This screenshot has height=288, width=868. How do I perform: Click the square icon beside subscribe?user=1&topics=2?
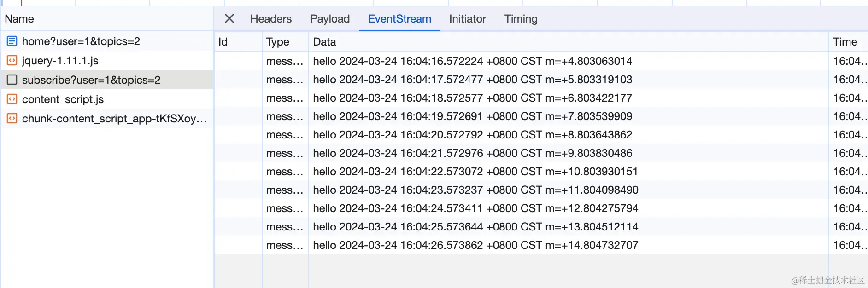click(x=12, y=80)
